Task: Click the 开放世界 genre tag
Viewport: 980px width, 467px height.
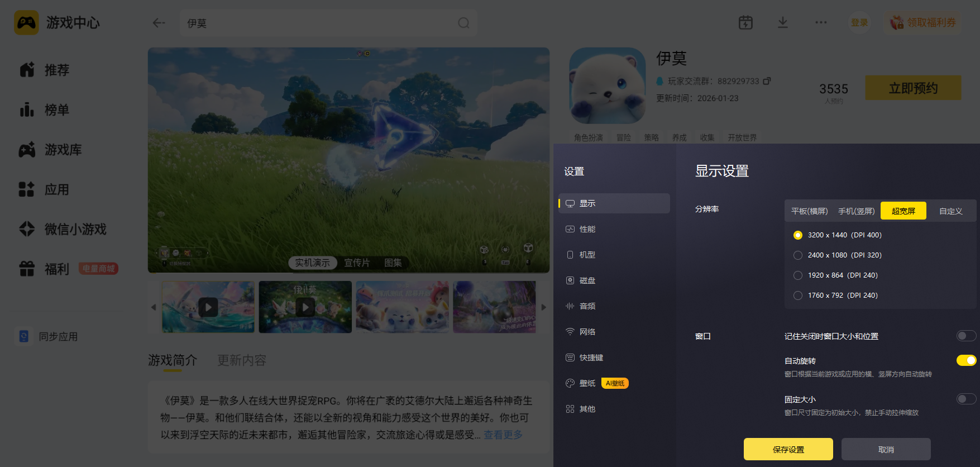Action: coord(742,137)
